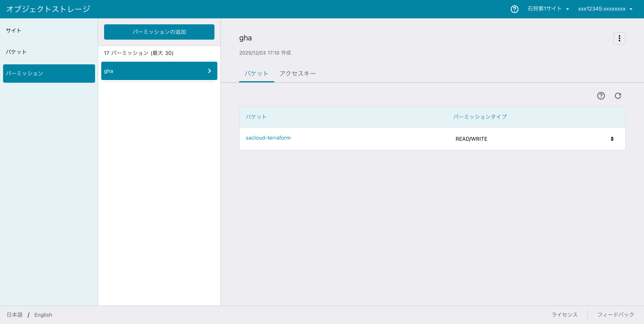Switch to the アクセスキー tab
The height and width of the screenshot is (324, 644).
click(x=297, y=74)
